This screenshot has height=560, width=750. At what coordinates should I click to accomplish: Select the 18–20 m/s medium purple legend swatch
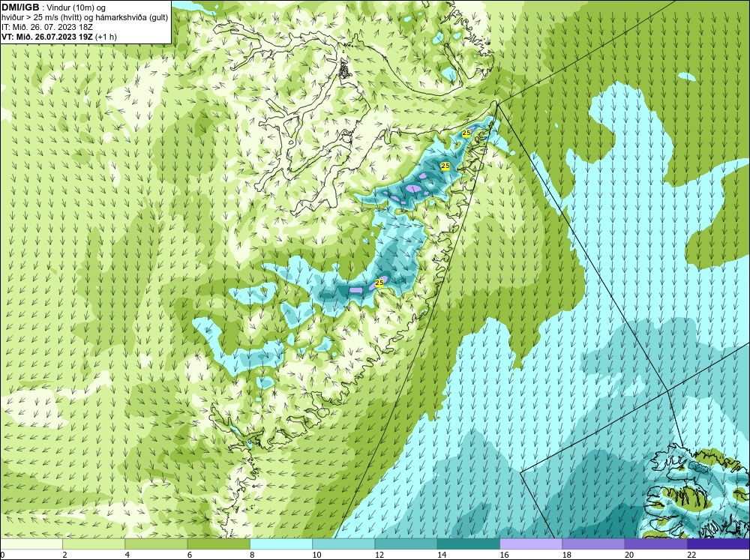(593, 544)
